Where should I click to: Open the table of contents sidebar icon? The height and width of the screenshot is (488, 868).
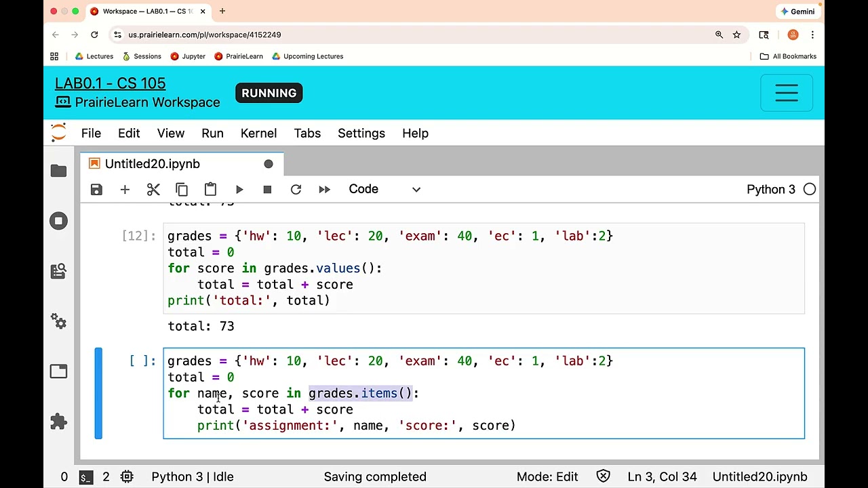[59, 271]
